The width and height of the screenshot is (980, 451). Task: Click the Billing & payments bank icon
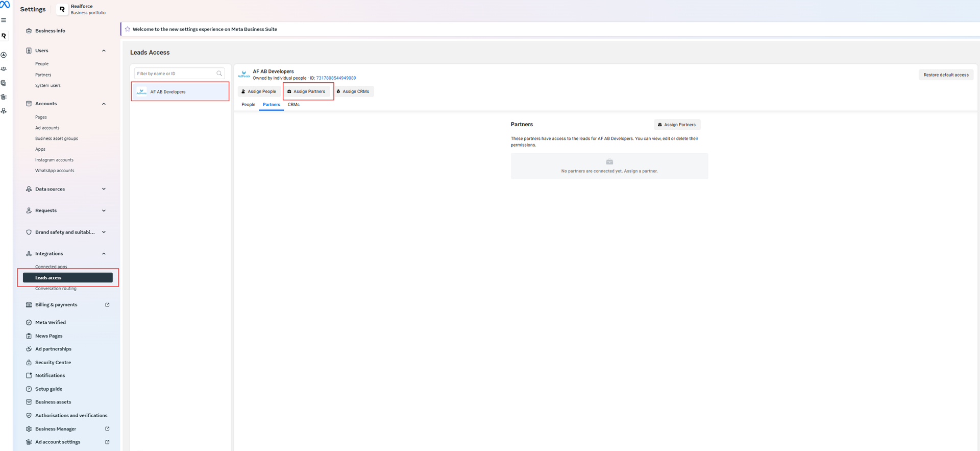pyautogui.click(x=29, y=304)
